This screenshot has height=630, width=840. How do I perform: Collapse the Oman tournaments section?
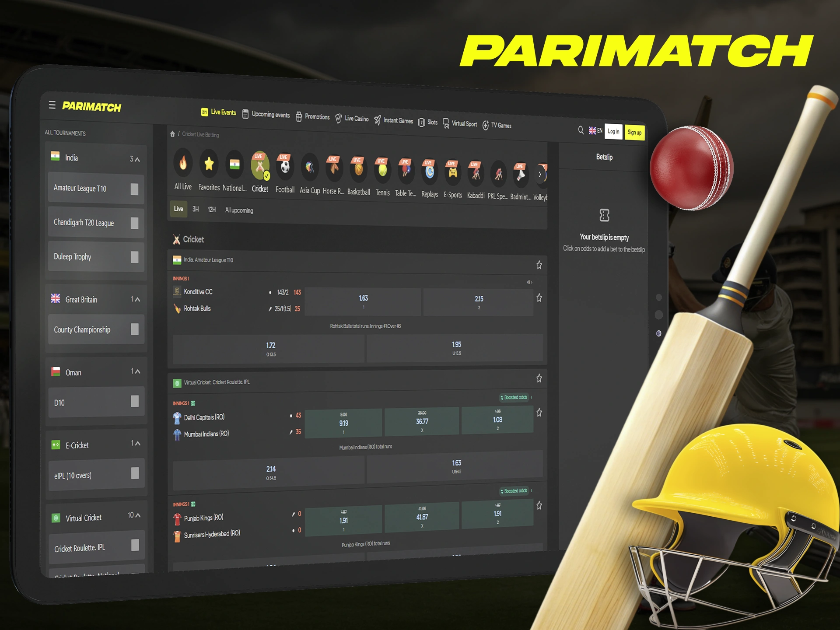click(x=138, y=371)
